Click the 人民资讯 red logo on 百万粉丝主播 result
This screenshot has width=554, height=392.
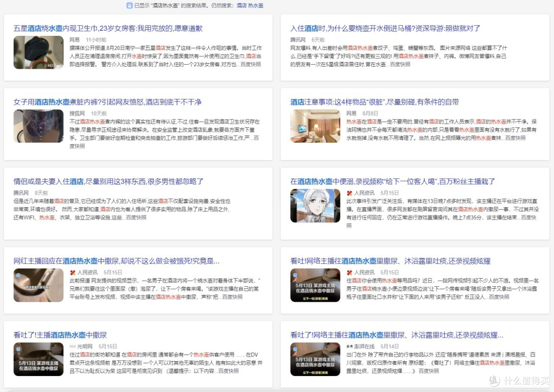pyautogui.click(x=349, y=193)
